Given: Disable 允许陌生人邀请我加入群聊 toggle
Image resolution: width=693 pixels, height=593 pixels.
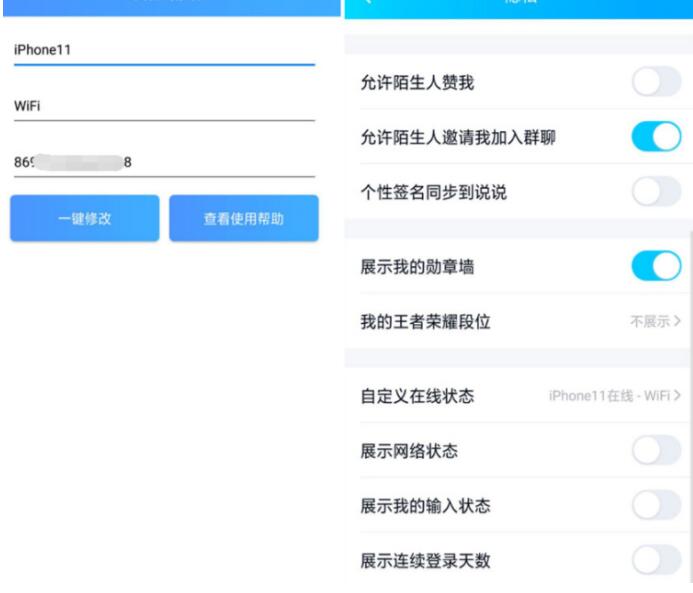Looking at the screenshot, I should [656, 137].
